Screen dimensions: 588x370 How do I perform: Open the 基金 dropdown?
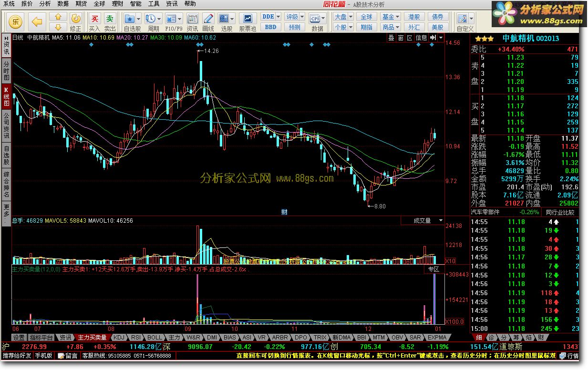pos(391,17)
